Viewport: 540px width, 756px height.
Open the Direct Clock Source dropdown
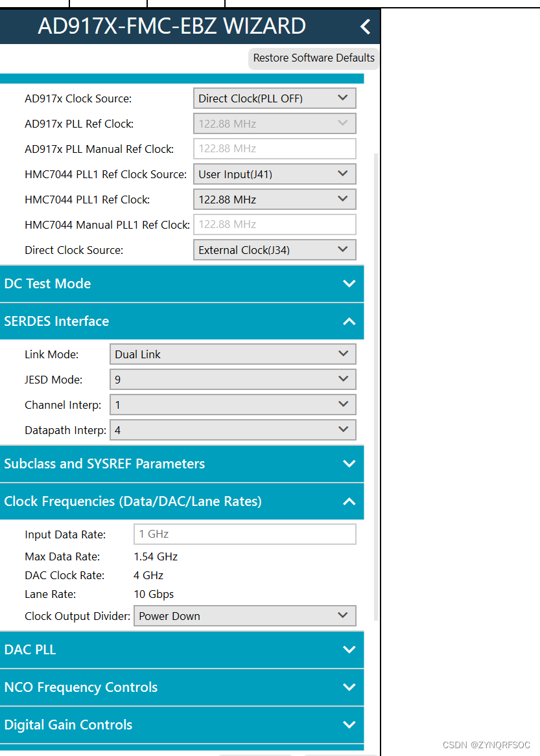click(x=275, y=250)
